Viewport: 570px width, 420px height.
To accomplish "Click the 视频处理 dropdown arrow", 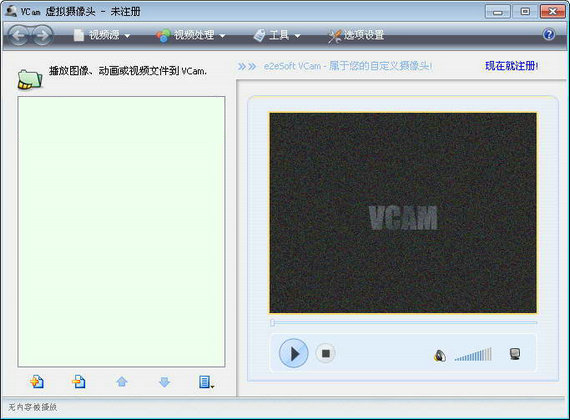I will [x=222, y=36].
